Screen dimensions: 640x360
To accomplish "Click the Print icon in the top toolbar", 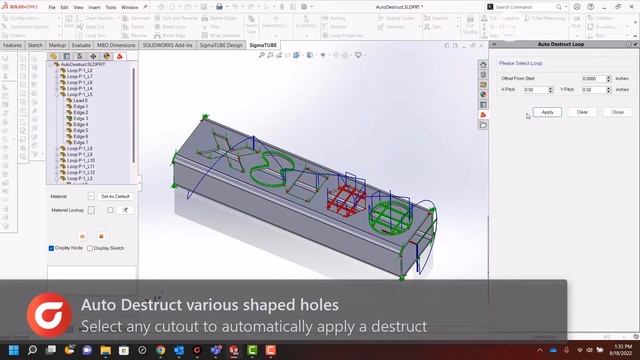I will pyautogui.click(x=219, y=7).
